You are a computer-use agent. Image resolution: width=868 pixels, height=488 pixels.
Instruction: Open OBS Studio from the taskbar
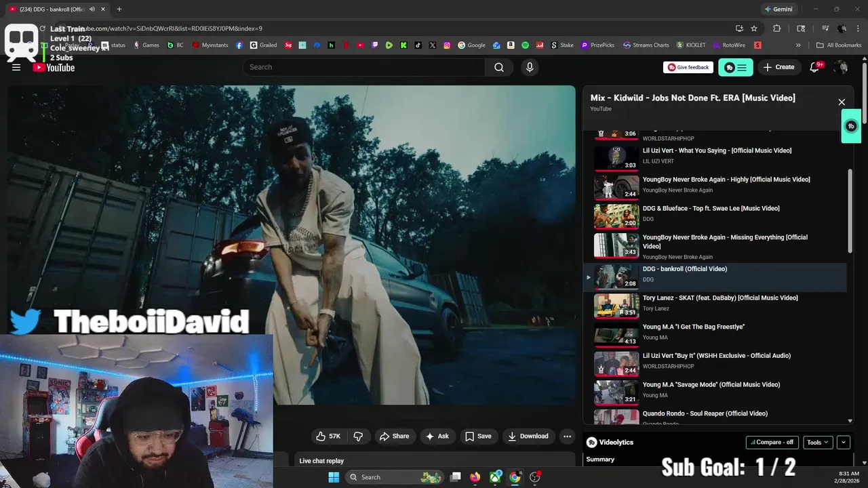[x=535, y=477]
